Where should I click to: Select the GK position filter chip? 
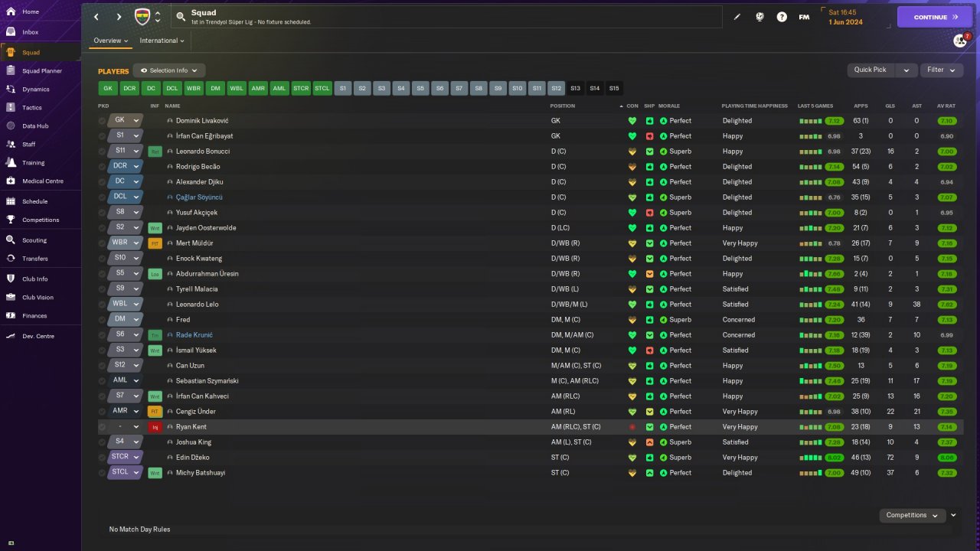point(108,88)
